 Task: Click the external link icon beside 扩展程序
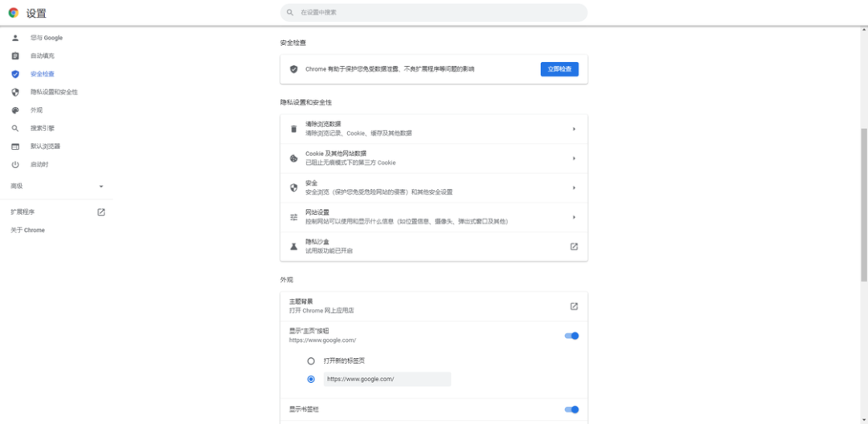101,212
